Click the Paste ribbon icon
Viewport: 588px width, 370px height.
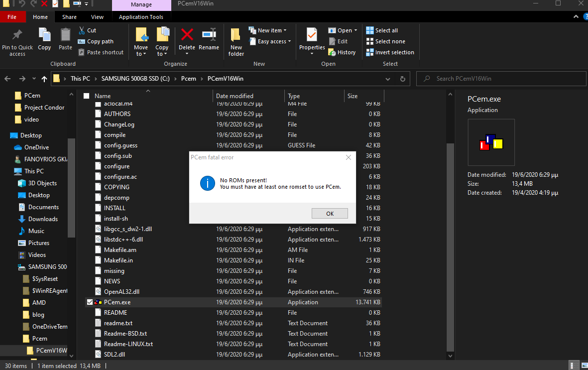[x=65, y=35]
